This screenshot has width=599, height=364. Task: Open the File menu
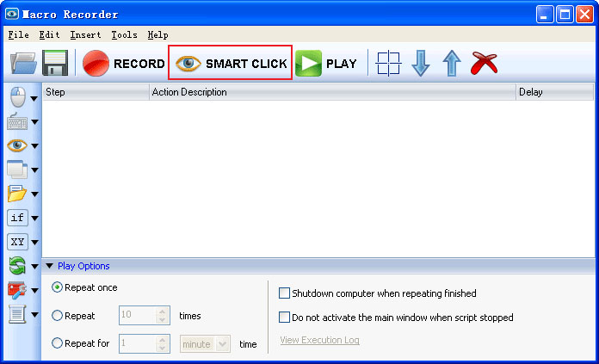(18, 34)
